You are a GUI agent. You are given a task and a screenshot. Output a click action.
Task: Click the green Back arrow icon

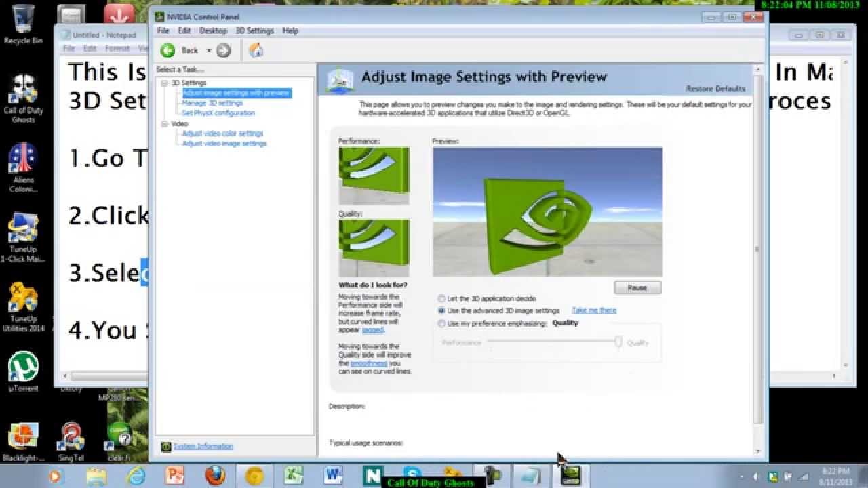coord(167,50)
